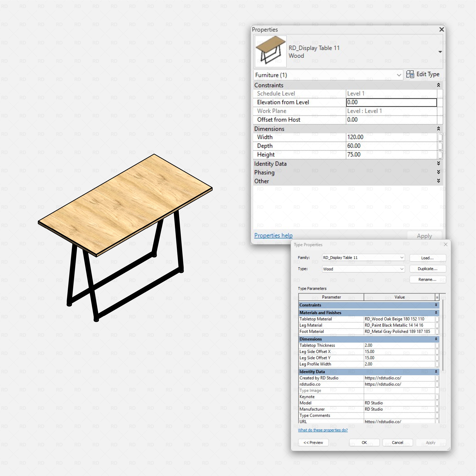Screen dimensions: 476x476
Task: Click the Rename... button
Action: coord(428,279)
